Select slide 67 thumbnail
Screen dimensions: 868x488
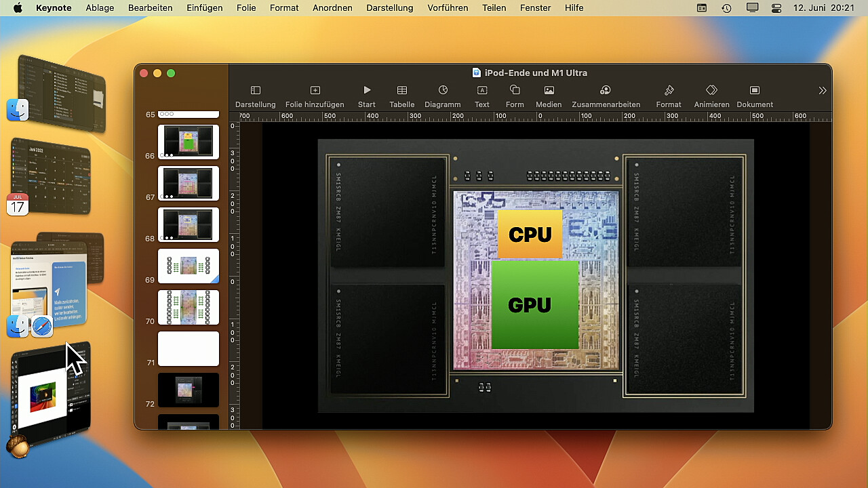[189, 183]
